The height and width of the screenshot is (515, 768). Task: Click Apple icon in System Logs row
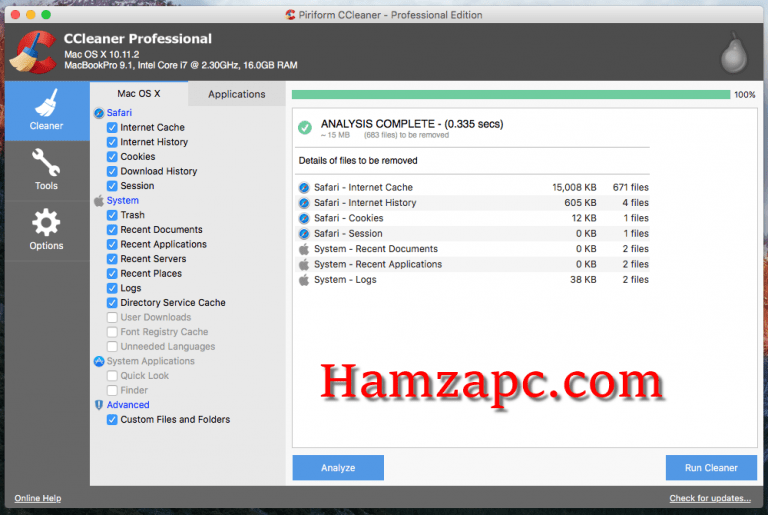(x=304, y=280)
